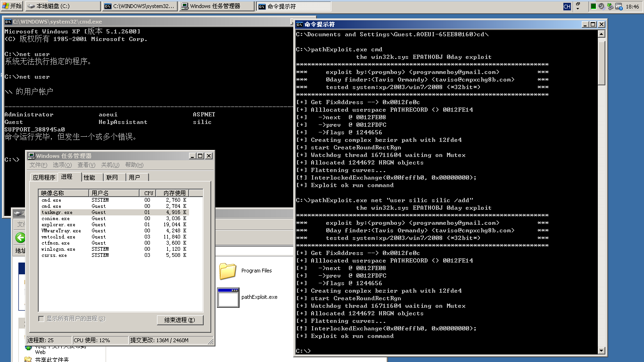Click the green Back arrow in Explorer
Screen dimensions: 644x362
click(20, 237)
